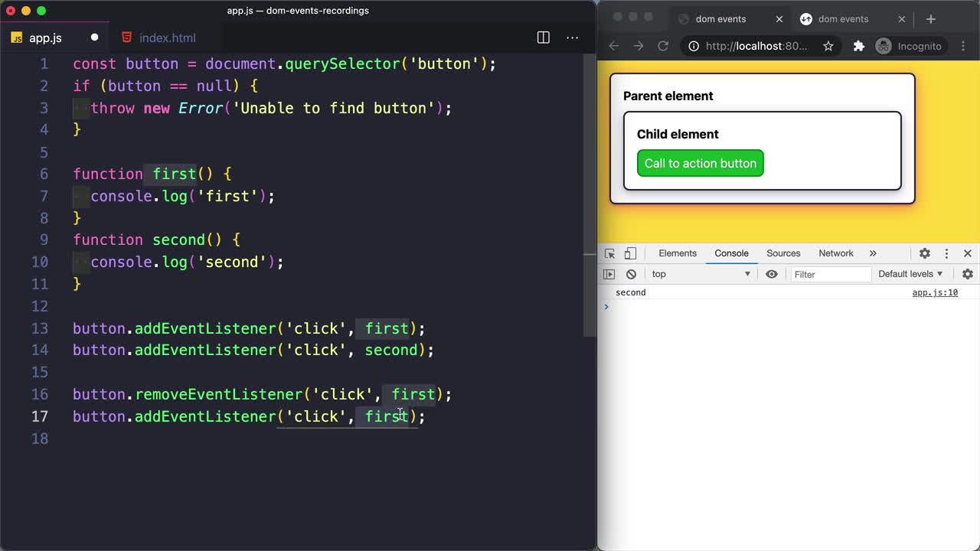
Task: Click the browser back arrow
Action: point(613,46)
